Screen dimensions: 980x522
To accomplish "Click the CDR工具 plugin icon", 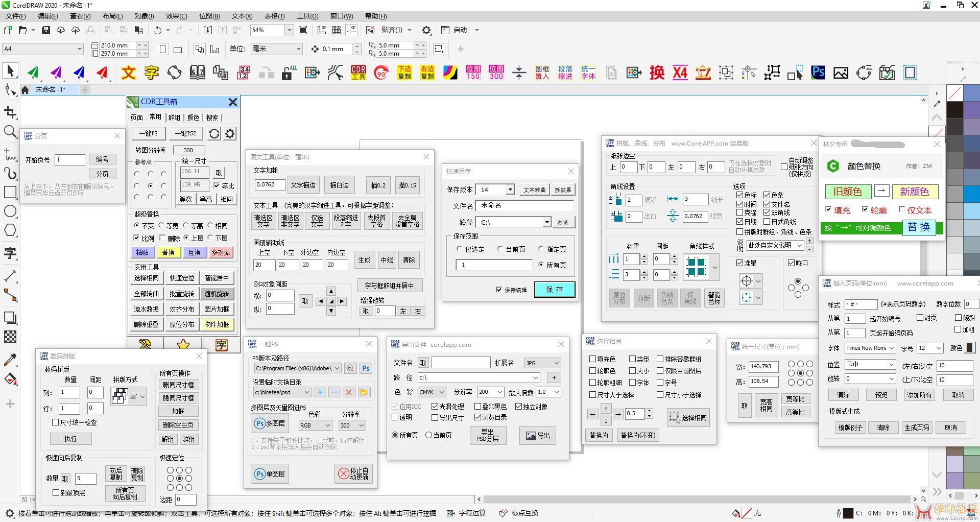I will [x=358, y=73].
